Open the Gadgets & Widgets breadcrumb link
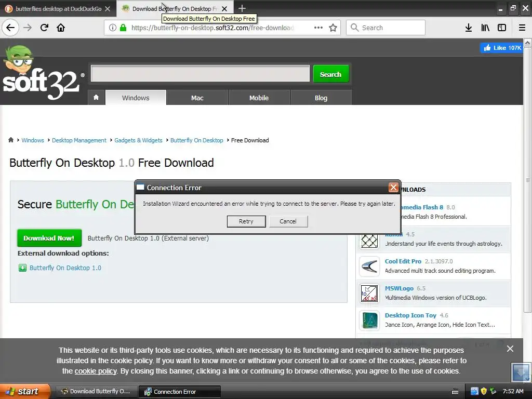The image size is (532, 399). [x=138, y=140]
